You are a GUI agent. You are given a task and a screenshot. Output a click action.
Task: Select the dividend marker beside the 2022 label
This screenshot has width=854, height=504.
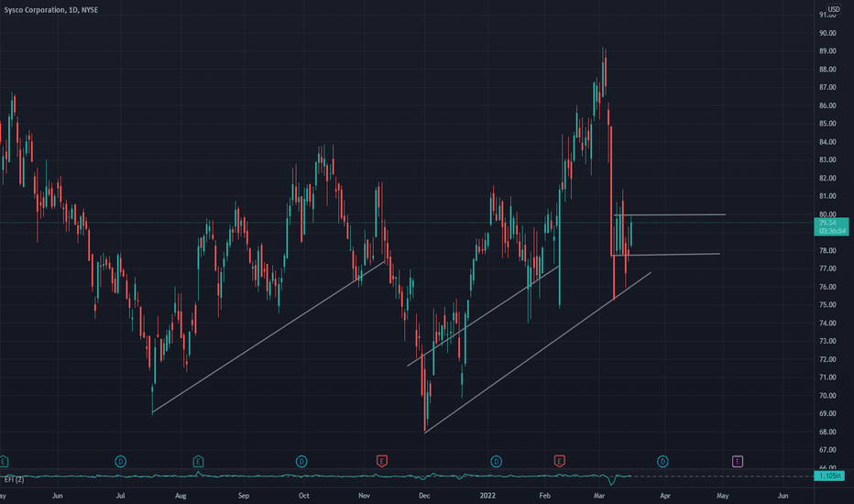[496, 462]
